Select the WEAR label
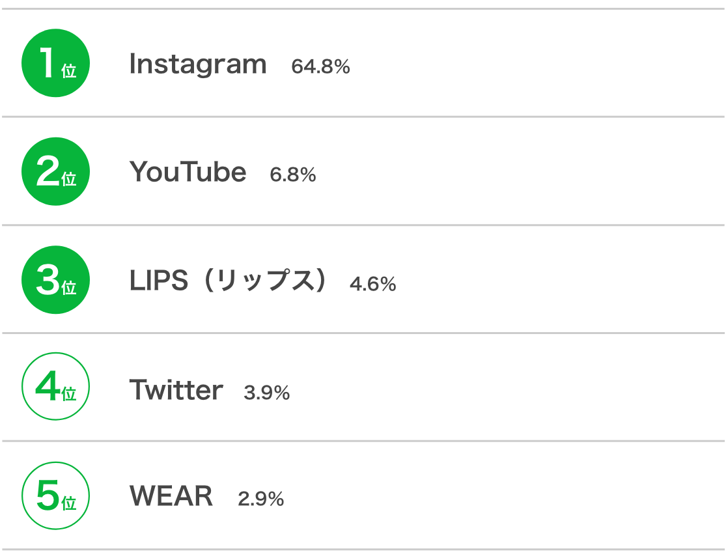Screen dimensions: 728x560 [171, 496]
